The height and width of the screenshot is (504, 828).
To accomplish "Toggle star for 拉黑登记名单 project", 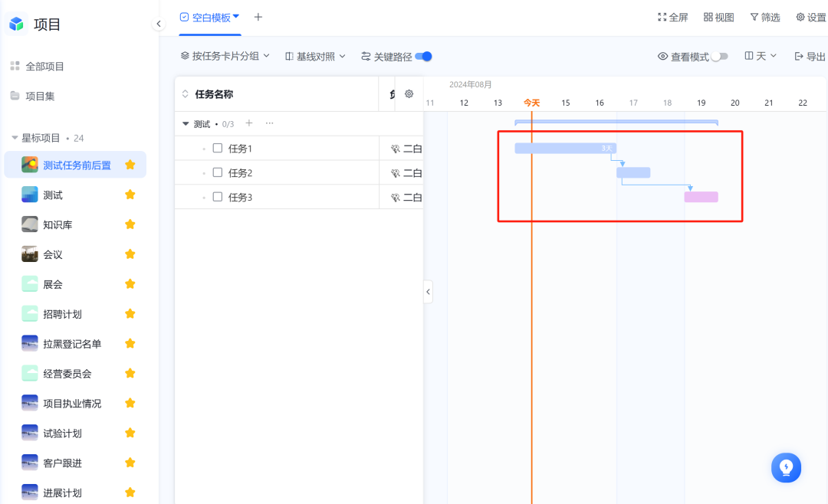I will click(x=130, y=344).
